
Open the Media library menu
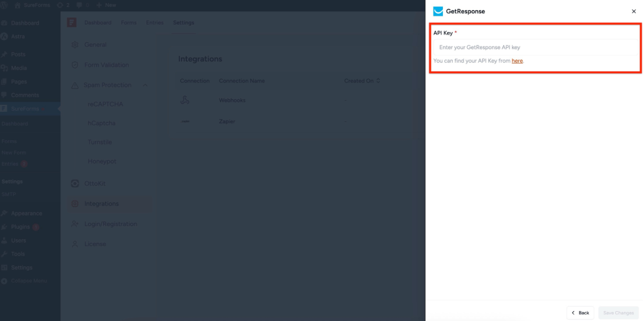tap(19, 68)
